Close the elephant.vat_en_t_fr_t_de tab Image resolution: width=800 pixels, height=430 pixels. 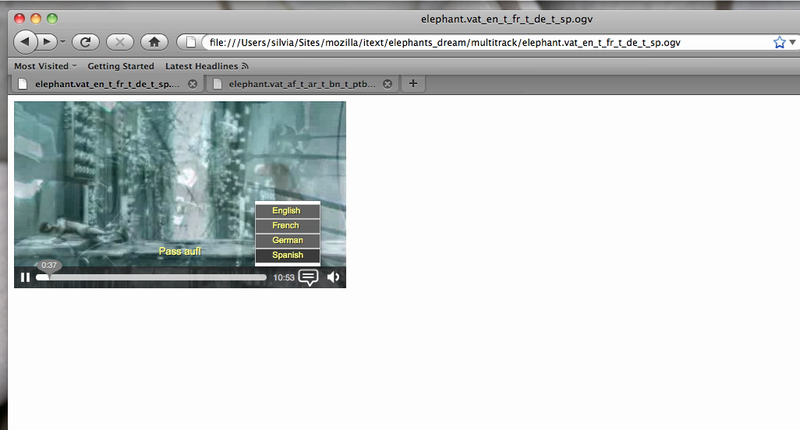pos(192,85)
